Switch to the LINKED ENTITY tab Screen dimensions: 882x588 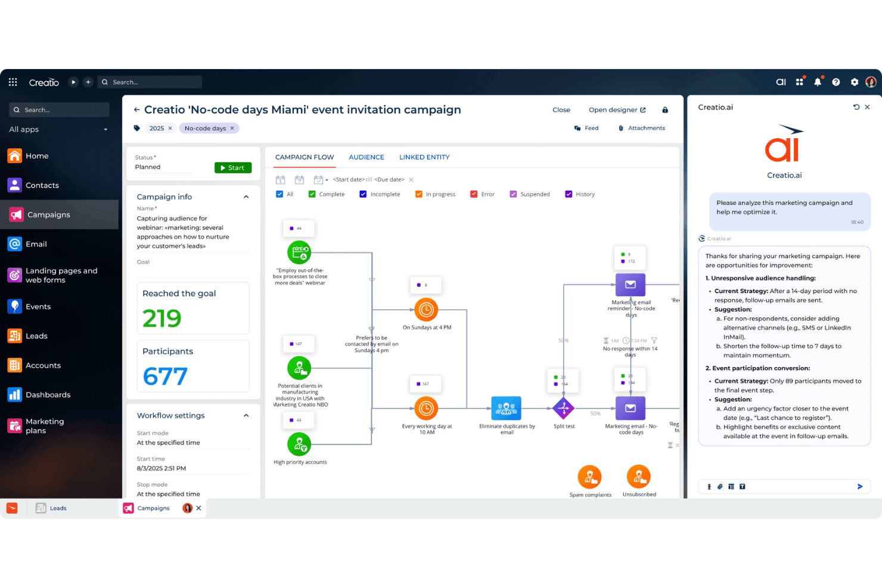[424, 157]
